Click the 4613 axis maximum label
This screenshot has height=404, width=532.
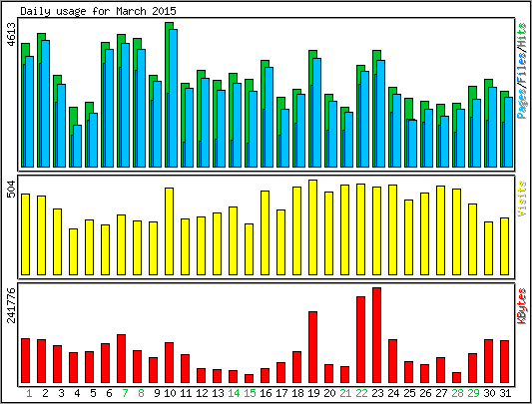11,34
